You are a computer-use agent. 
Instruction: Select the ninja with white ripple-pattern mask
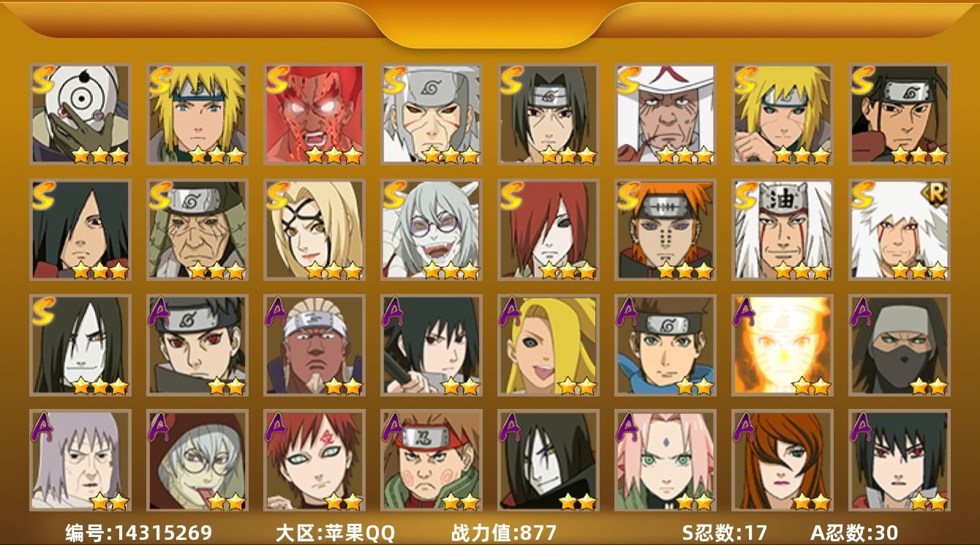pos(80,113)
